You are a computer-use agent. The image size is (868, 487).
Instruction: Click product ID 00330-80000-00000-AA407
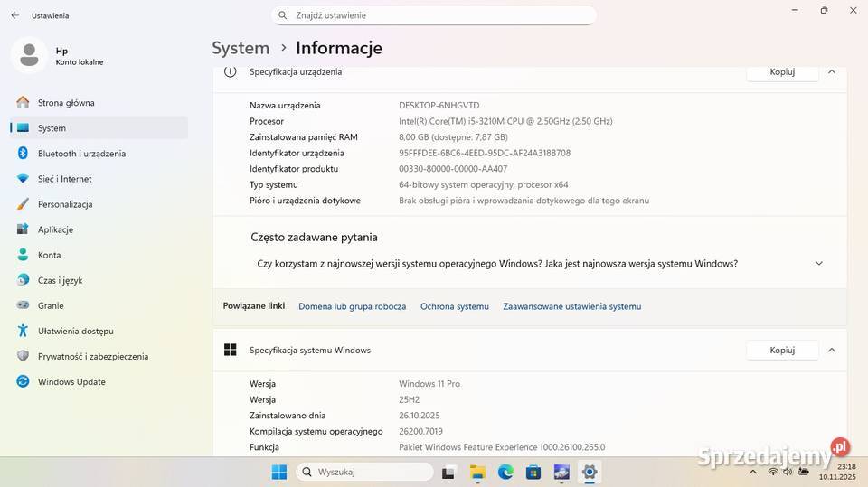453,169
